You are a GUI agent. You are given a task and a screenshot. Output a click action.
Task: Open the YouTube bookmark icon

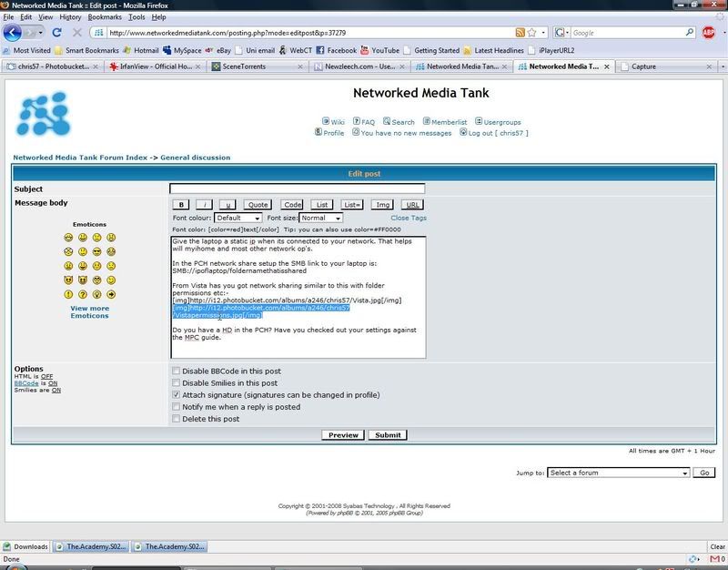click(x=365, y=50)
